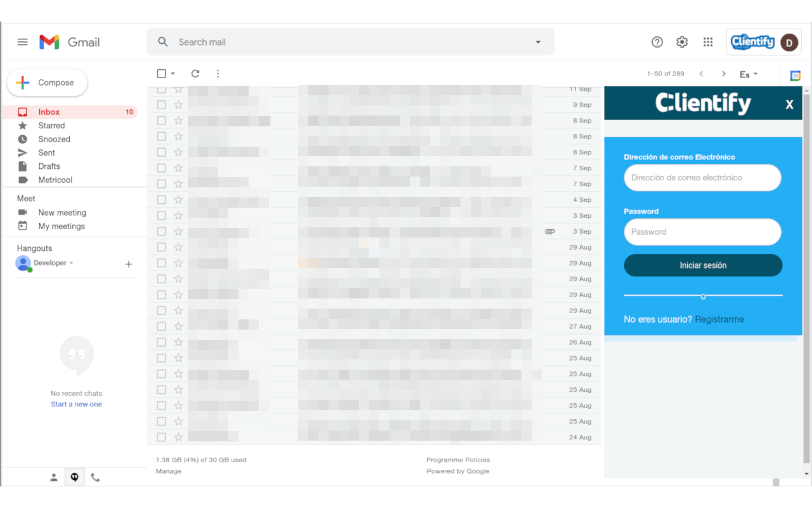Viewport: 812px width, 508px height.
Task: Toggle the select-all checkbox
Action: click(161, 74)
